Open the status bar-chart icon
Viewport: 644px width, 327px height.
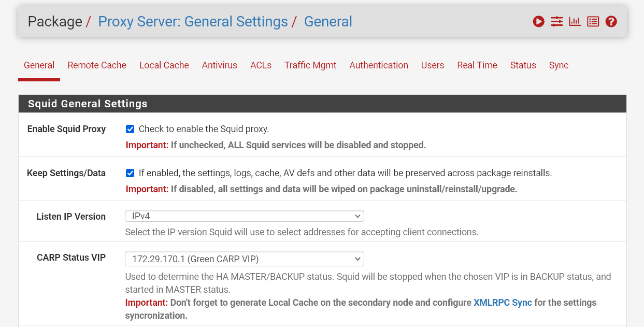[575, 22]
